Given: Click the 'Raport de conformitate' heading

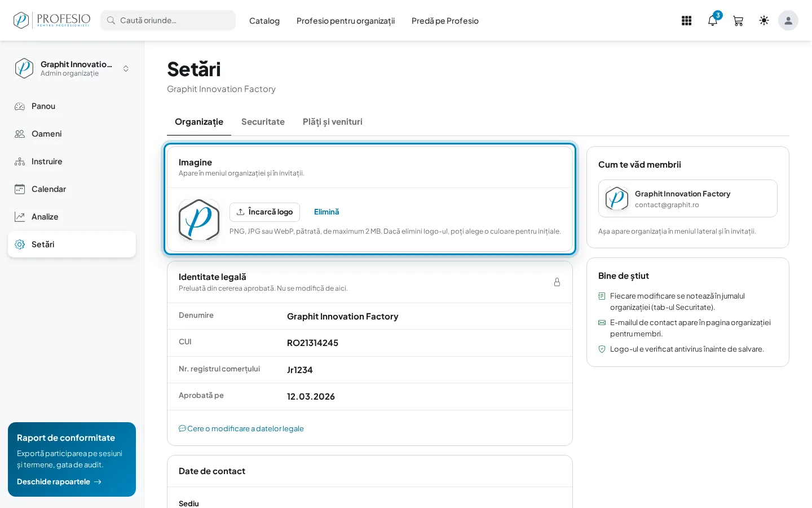Looking at the screenshot, I should click(x=66, y=438).
